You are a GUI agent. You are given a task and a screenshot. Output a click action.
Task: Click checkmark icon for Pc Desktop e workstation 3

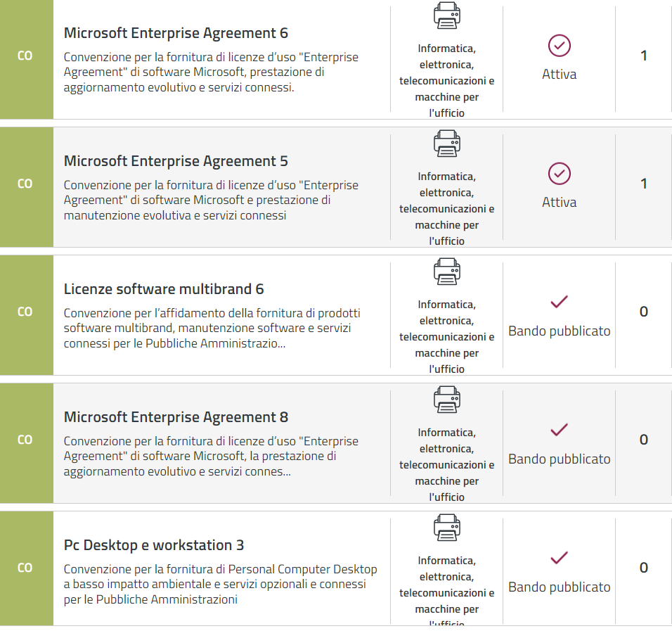559,558
